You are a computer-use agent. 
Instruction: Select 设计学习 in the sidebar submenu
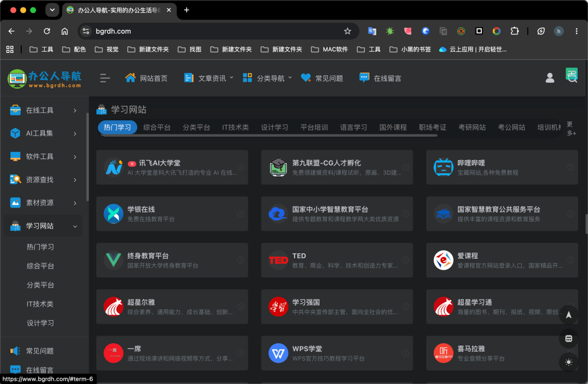click(40, 323)
